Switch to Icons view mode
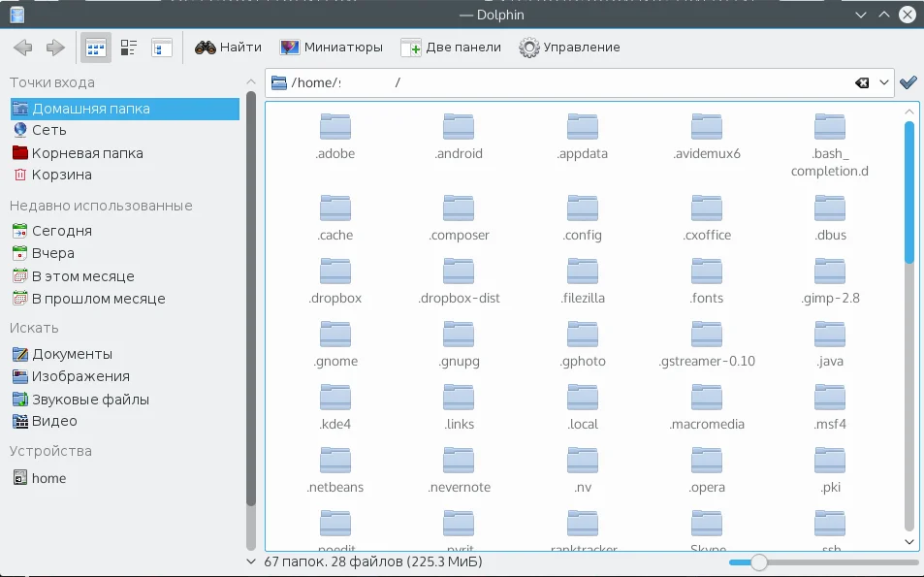The height and width of the screenshot is (577, 924). click(95, 48)
